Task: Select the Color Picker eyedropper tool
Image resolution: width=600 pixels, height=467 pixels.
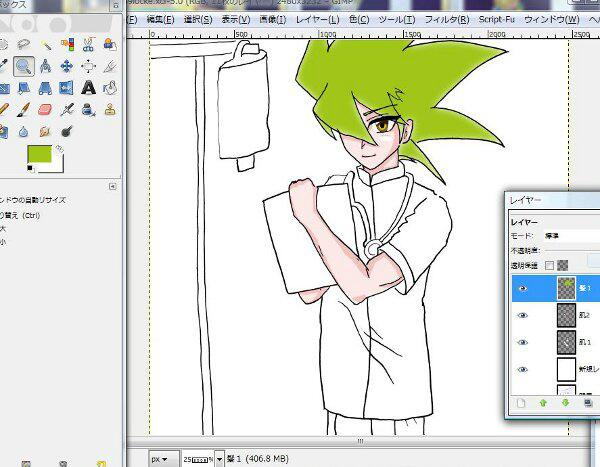Action: 3,67
